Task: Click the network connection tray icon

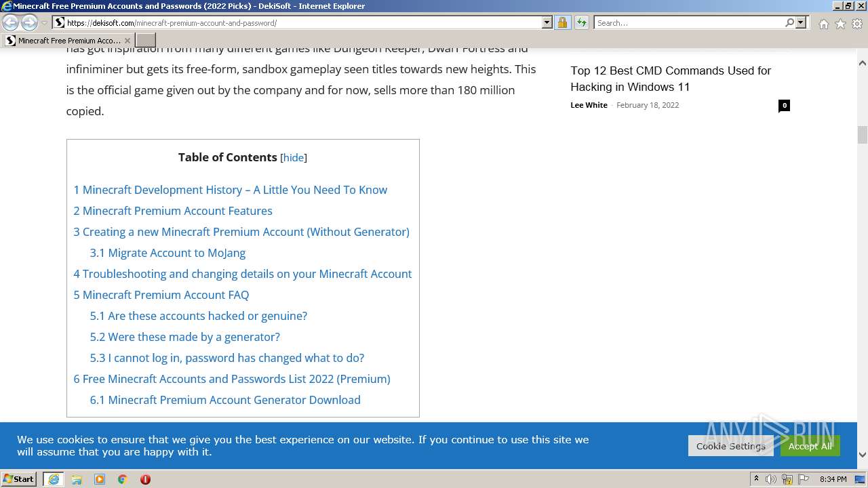Action: 787,479
